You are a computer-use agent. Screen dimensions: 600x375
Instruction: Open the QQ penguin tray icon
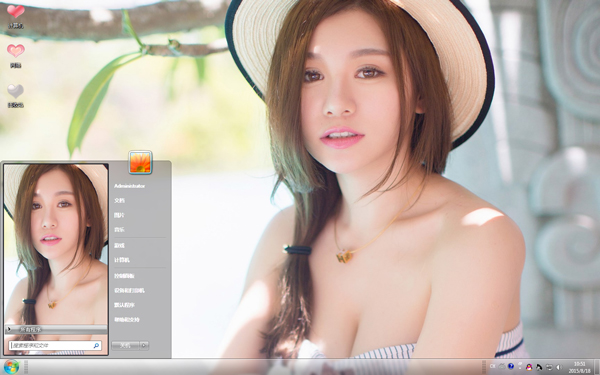pyautogui.click(x=529, y=367)
